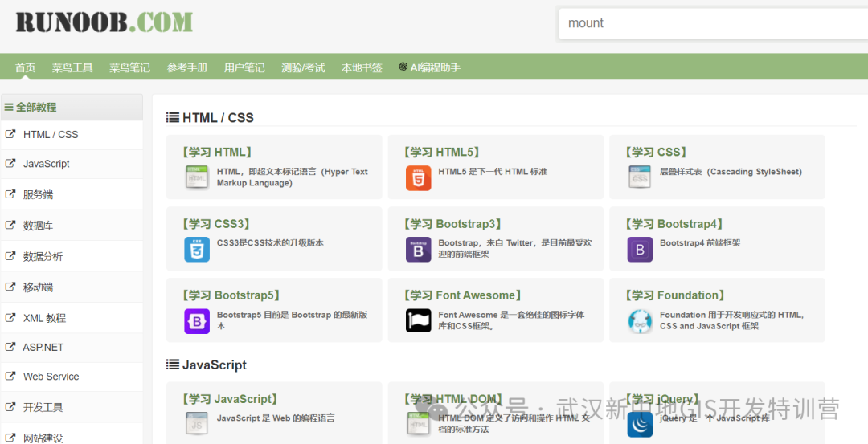Click the 【学习 CSS3】 card title
Viewport: 868px width, 444px height.
[x=216, y=224]
